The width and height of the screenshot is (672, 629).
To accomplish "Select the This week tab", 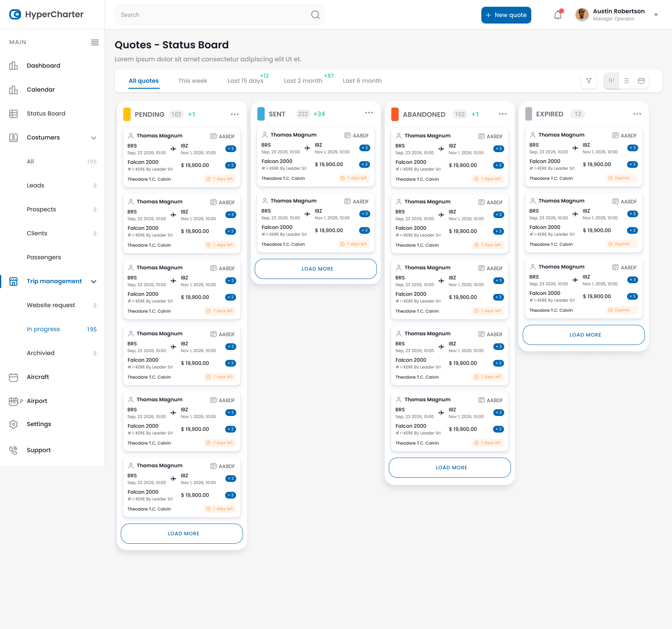I will 193,81.
